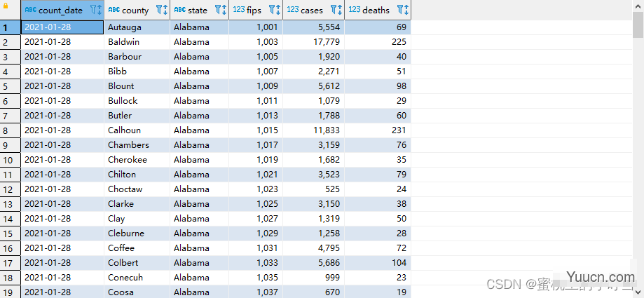Click the ABC type icon of county
The image size is (644, 298).
point(114,10)
